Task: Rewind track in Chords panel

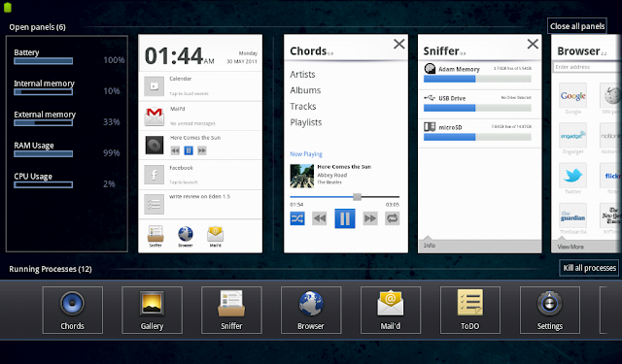Action: tap(320, 218)
